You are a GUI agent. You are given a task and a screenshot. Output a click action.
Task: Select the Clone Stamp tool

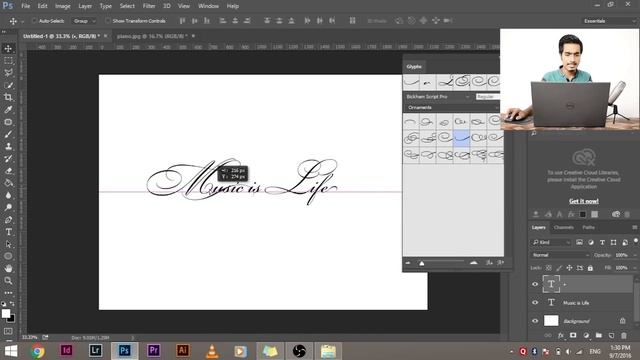click(8, 146)
